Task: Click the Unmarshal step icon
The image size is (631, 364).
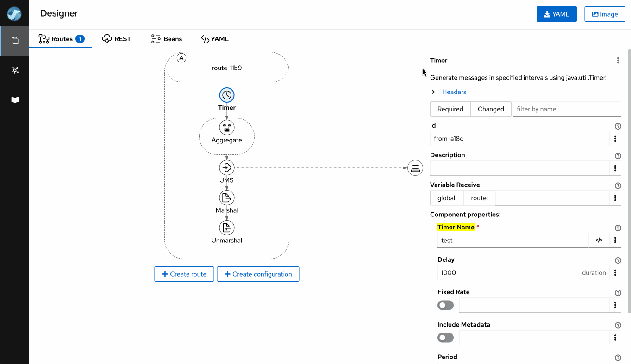Action: (227, 228)
